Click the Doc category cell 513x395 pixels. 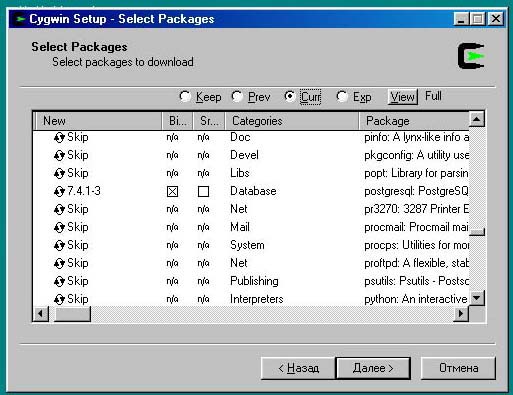pos(240,137)
